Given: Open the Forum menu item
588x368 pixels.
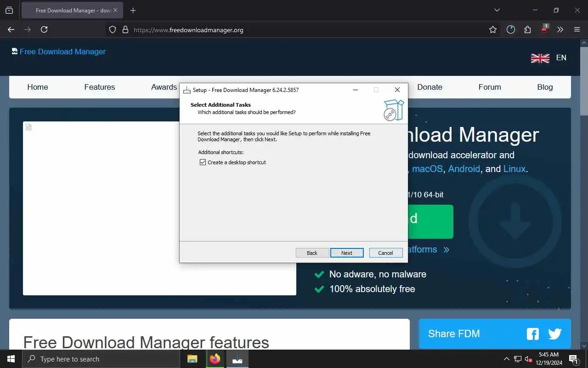Looking at the screenshot, I should pos(490,87).
